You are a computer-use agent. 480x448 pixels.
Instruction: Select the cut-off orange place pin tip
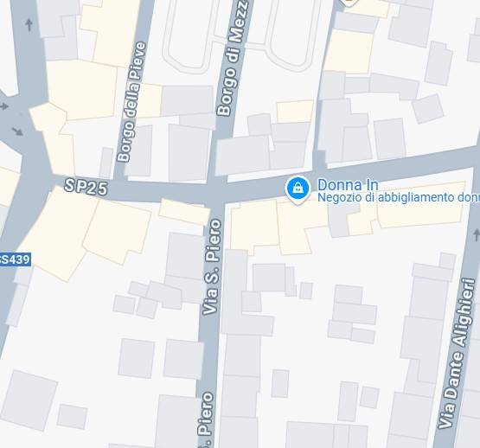tap(349, 3)
